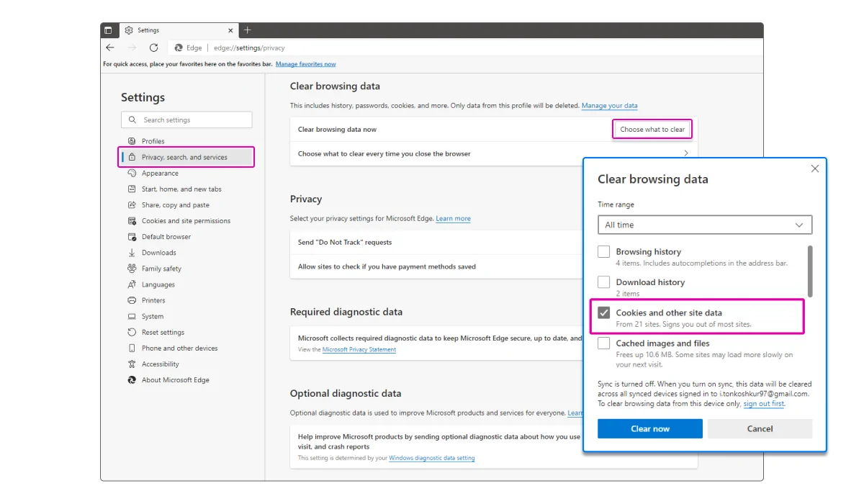
Task: Open Cookies and site permissions settings
Action: click(186, 220)
